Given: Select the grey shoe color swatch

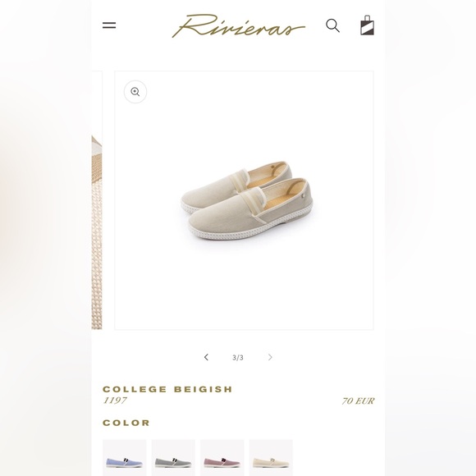Looking at the screenshot, I should tap(173, 457).
